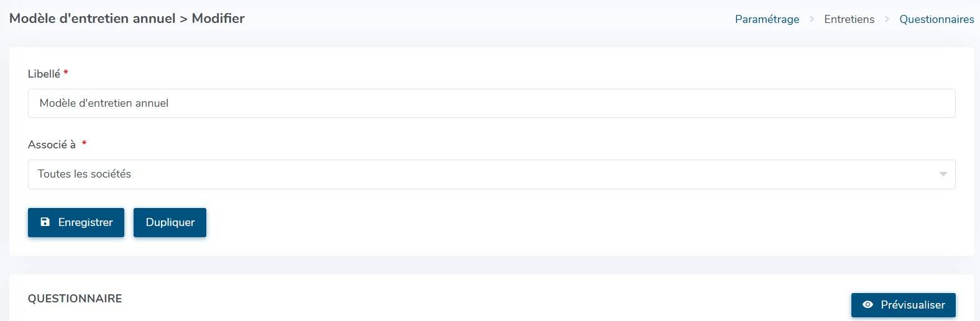Expand the Associé à dropdown arrow

943,174
